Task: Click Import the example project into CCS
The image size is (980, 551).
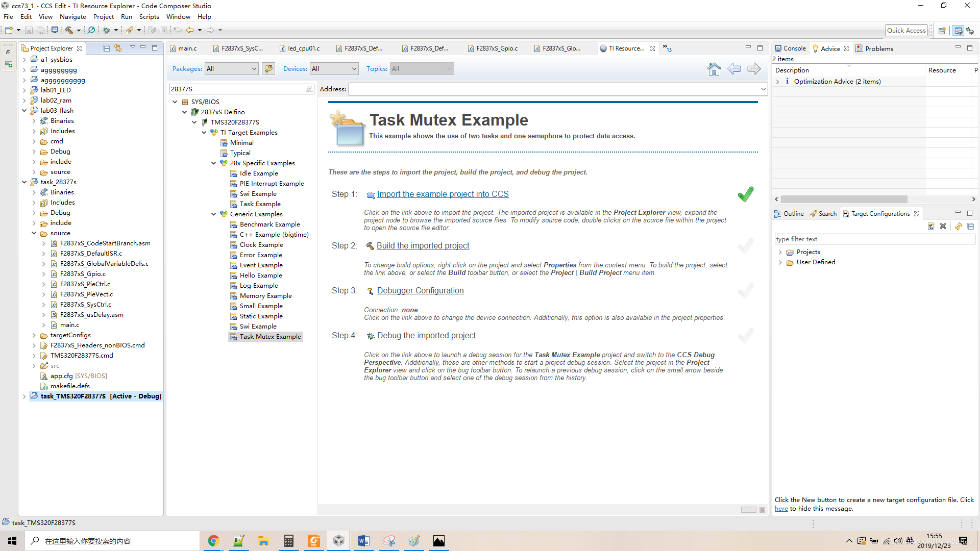Action: click(x=443, y=194)
